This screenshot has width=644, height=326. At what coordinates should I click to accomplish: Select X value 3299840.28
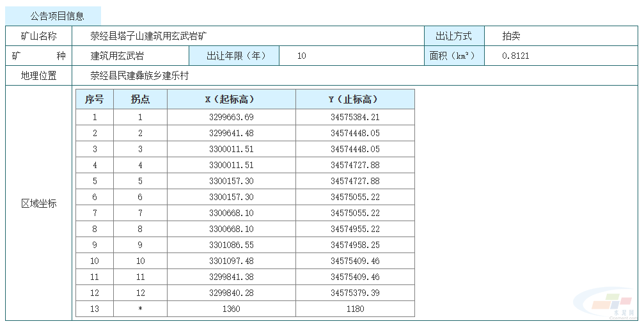232,293
